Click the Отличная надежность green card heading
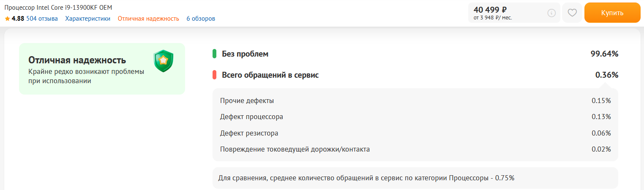The image size is (644, 190). [x=77, y=60]
